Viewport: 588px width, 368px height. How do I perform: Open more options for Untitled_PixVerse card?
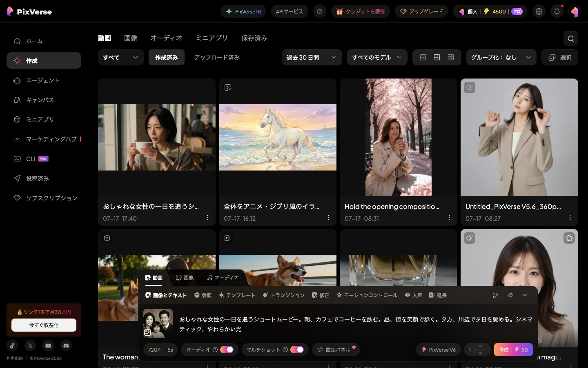click(x=570, y=218)
